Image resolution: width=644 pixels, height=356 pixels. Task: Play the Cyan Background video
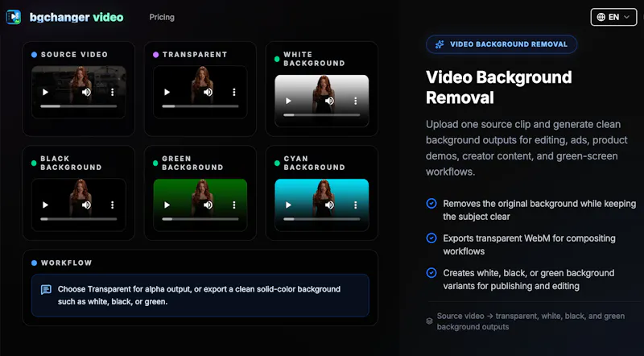pyautogui.click(x=288, y=205)
